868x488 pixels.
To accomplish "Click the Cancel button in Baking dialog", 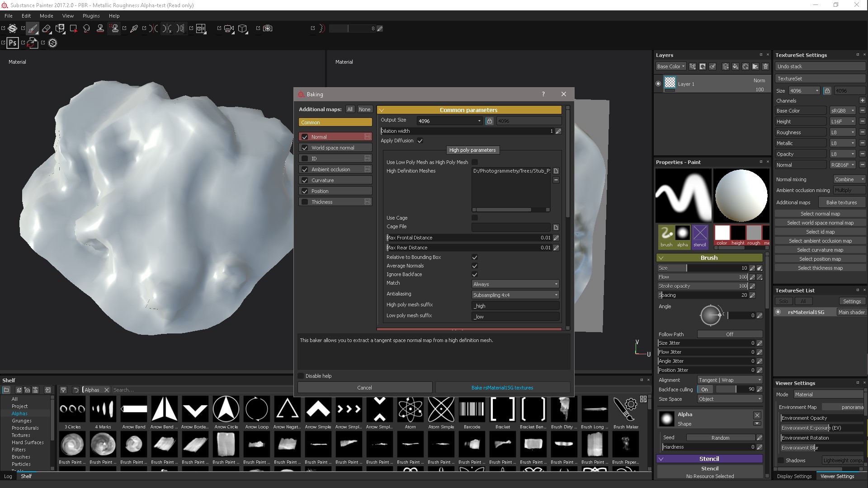I will [x=364, y=387].
